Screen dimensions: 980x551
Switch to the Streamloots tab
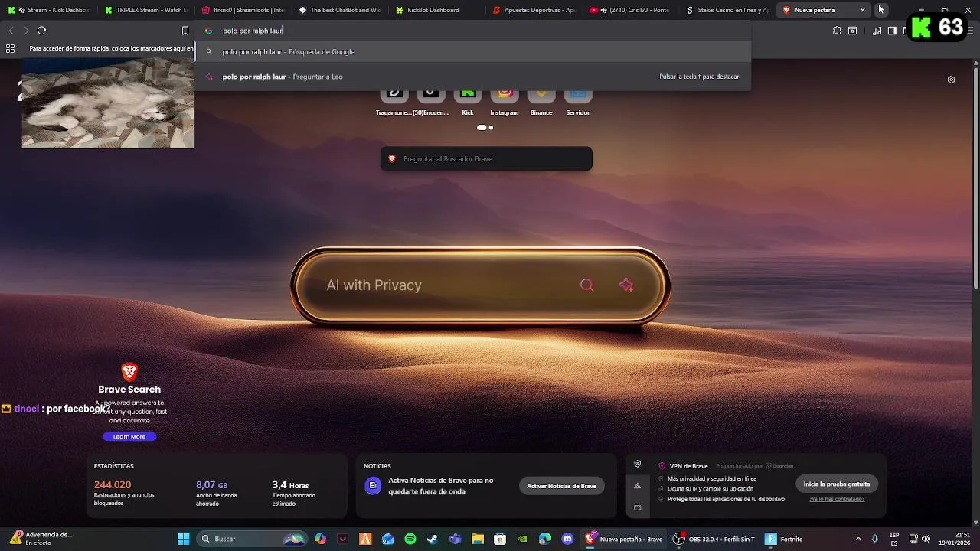click(243, 10)
